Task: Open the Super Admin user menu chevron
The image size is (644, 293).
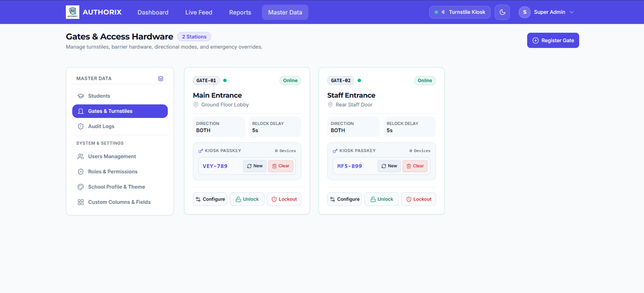Action: [x=571, y=12]
